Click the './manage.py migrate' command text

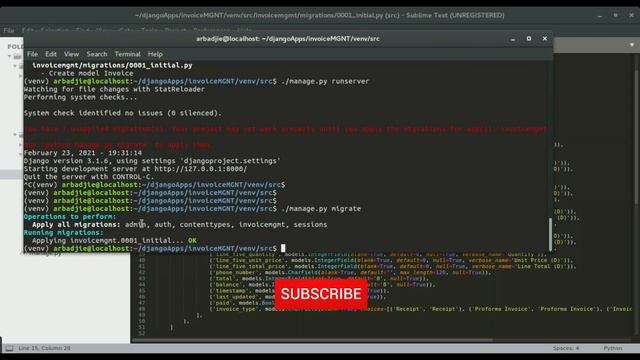pos(321,209)
